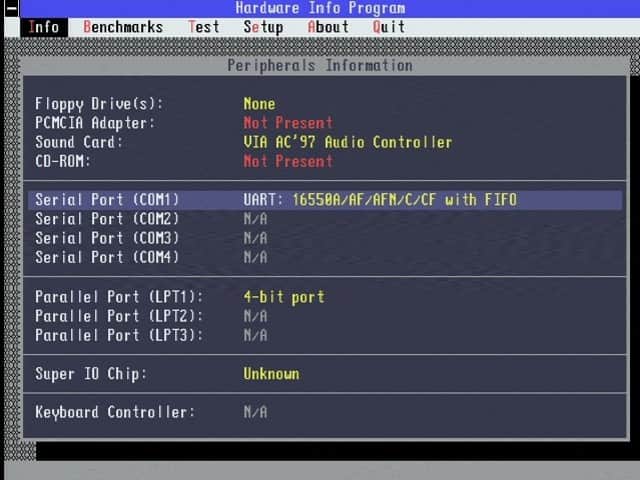Select the Serial Port (COM3) row
This screenshot has height=480, width=640.
point(325,238)
